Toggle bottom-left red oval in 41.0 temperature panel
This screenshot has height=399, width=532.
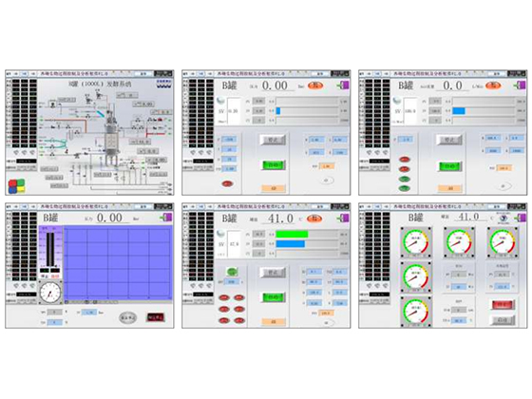pyautogui.click(x=224, y=320)
